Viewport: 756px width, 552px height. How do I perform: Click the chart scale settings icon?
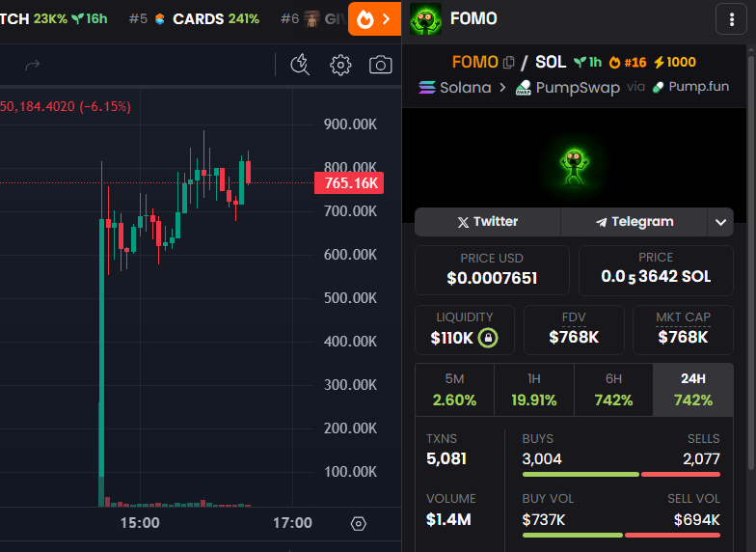tap(359, 523)
